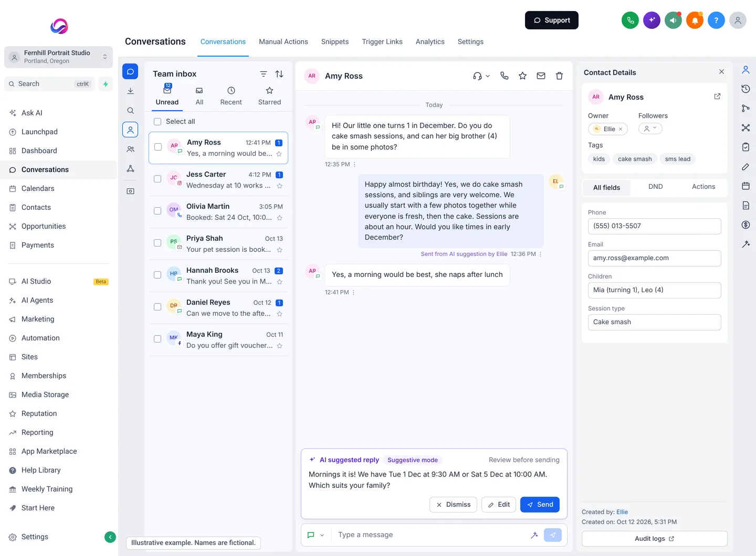Image resolution: width=756 pixels, height=556 pixels.
Task: Select the Recent inbox tab
Action: coord(231,96)
